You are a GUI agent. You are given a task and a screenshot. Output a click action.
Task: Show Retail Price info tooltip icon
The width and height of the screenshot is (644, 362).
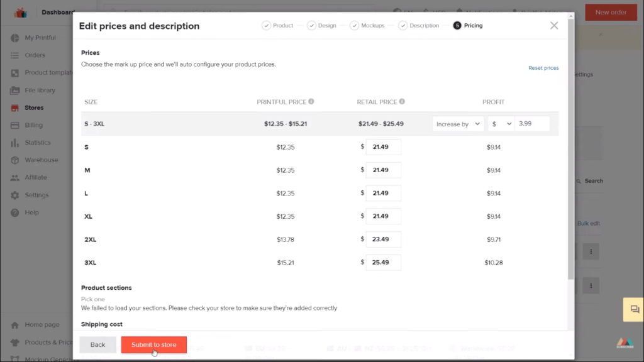(x=402, y=101)
